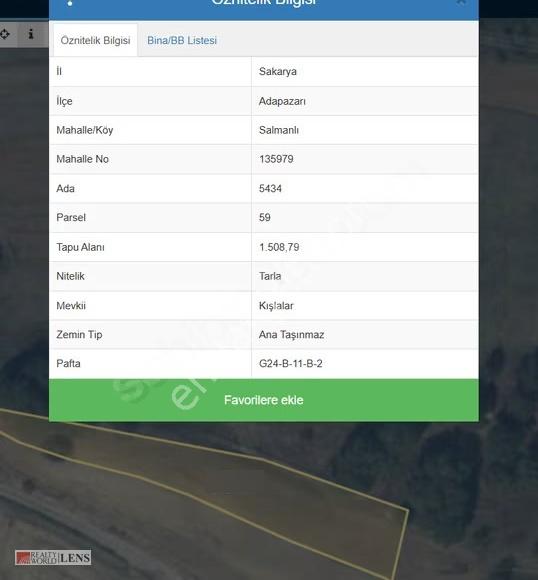Click the Pafta value G24-B-11-B-2

click(x=290, y=364)
